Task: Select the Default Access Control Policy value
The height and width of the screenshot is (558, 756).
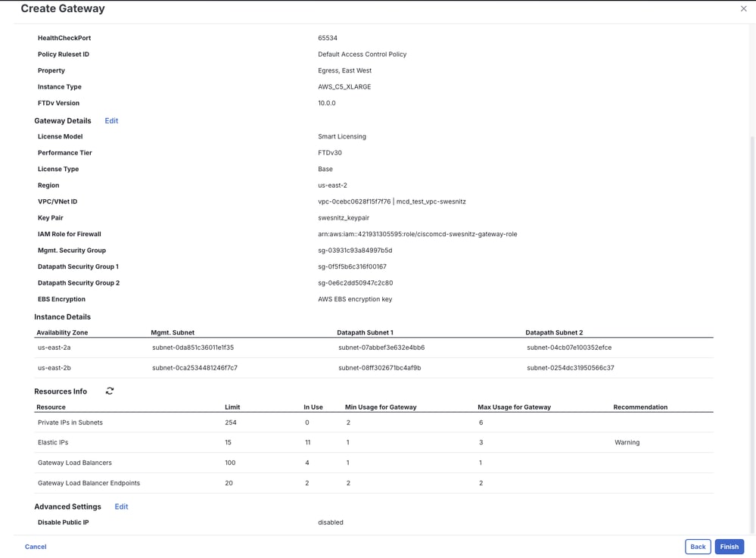Action: point(362,55)
